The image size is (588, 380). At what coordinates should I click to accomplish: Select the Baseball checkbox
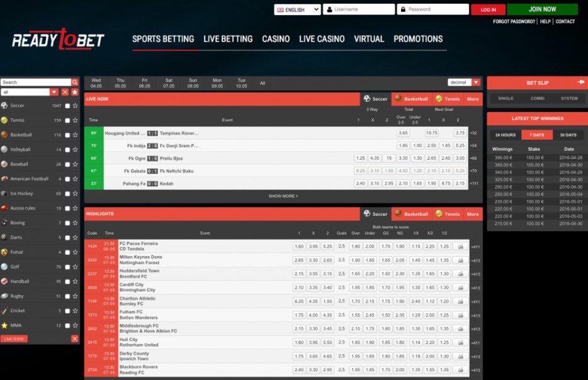click(x=67, y=164)
